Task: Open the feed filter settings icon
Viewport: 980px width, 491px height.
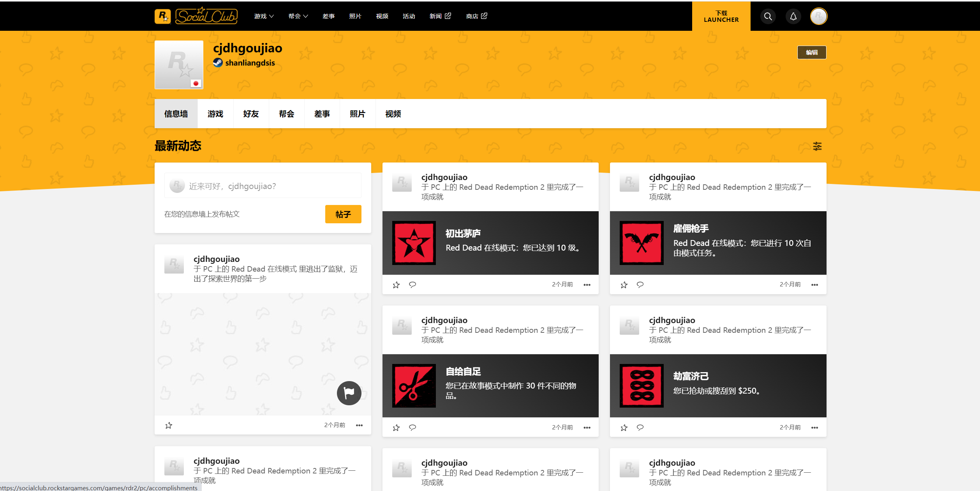Action: pos(817,146)
